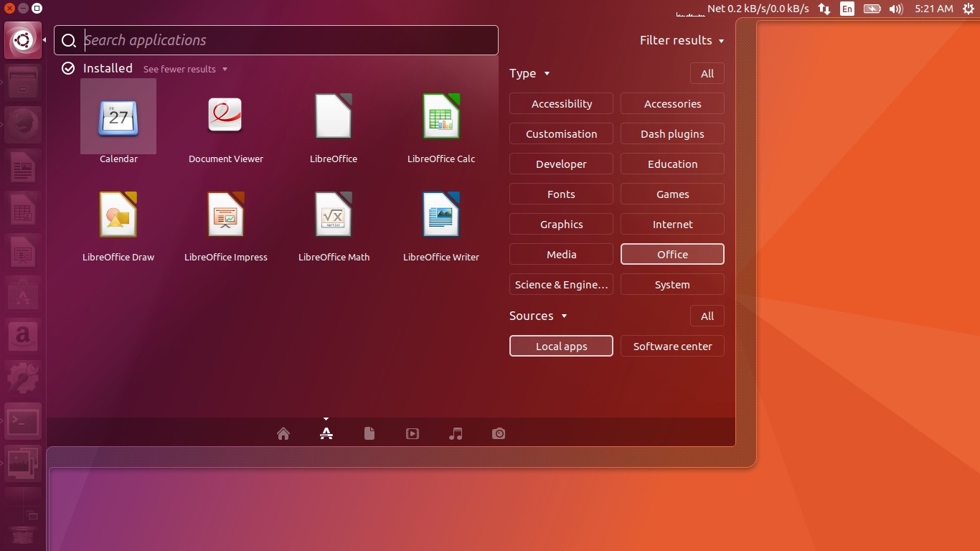
Task: Filter results by Education type
Action: pyautogui.click(x=672, y=164)
